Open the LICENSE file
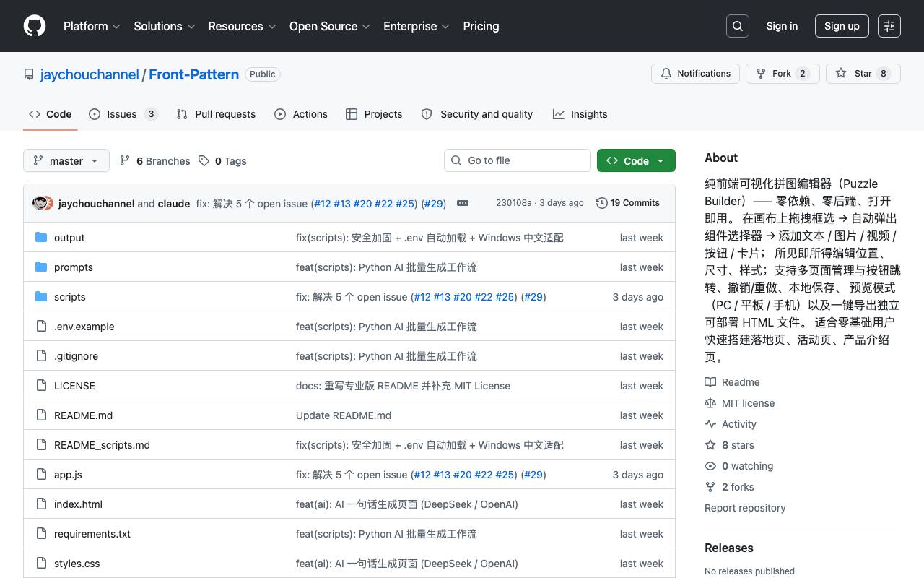924x578 pixels. (x=74, y=386)
